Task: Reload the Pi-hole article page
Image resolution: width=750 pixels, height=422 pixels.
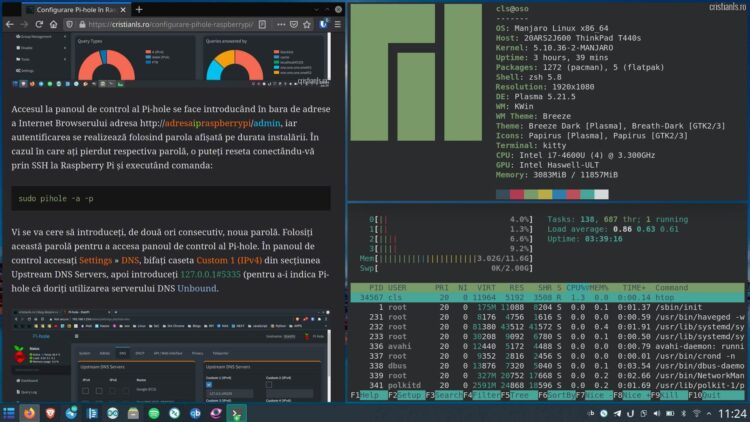Action: [x=39, y=24]
